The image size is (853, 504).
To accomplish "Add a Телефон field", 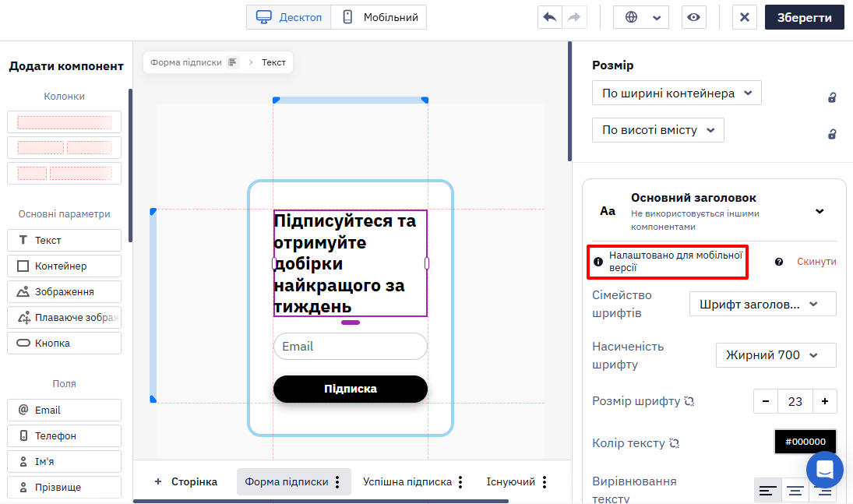I will [64, 435].
